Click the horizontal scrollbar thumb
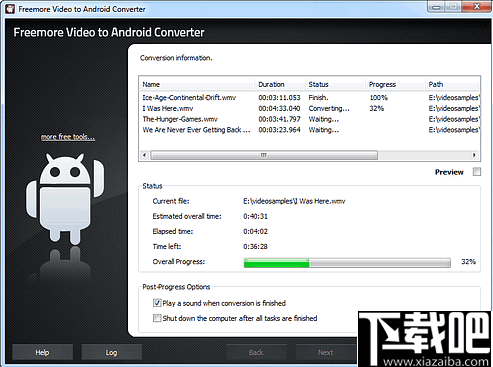 click(264, 155)
